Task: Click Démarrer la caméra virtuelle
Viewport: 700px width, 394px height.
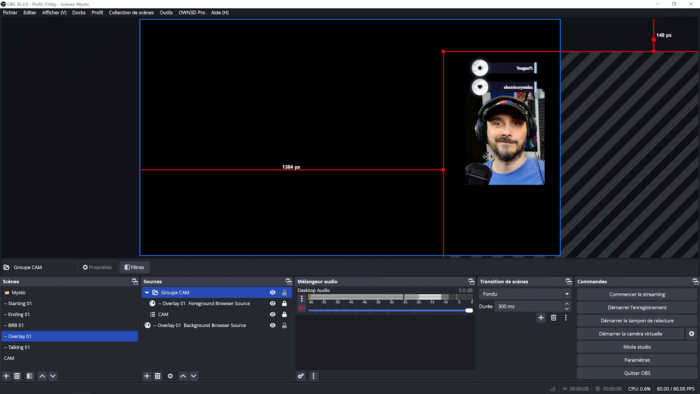Action: point(630,334)
